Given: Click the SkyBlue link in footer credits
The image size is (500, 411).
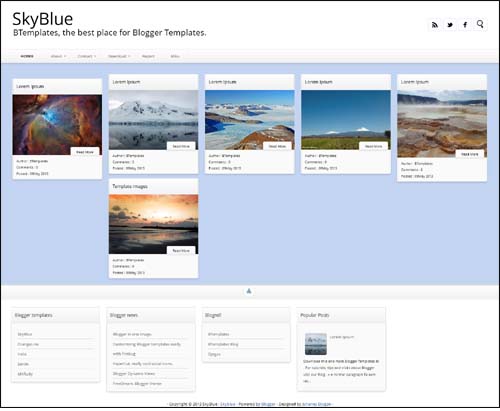Looking at the screenshot, I should pos(228,404).
